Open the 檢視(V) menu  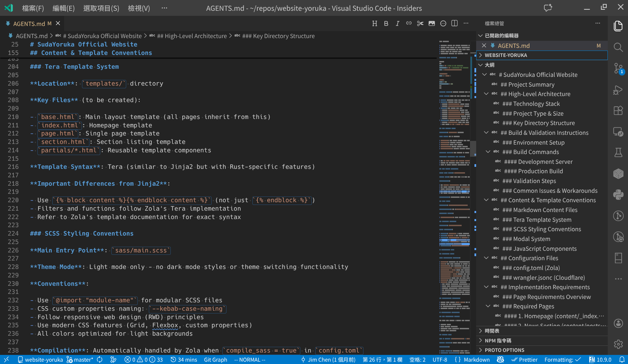(139, 8)
